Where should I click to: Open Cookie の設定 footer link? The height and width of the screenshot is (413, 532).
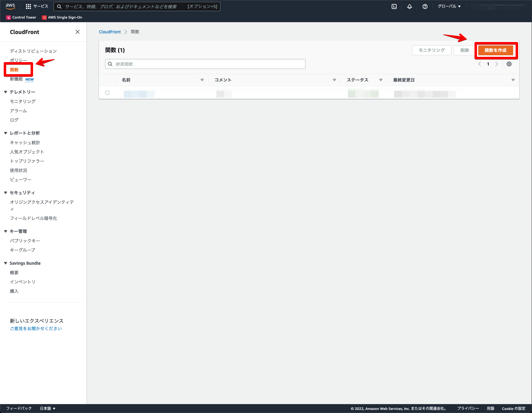pos(513,408)
